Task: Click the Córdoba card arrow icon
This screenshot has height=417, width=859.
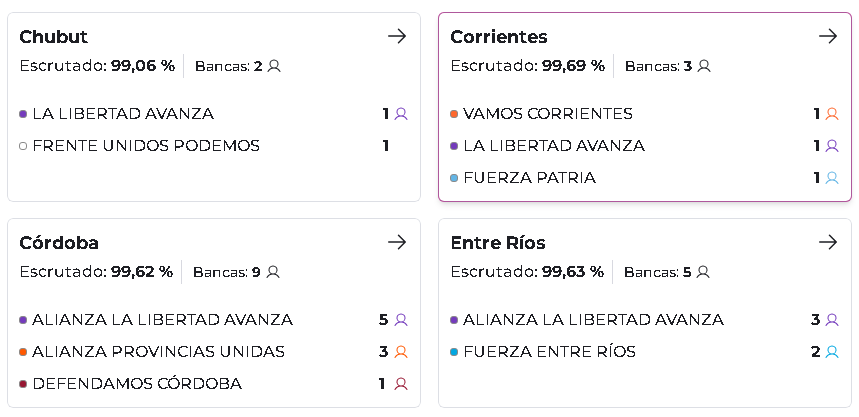Action: coord(397,242)
